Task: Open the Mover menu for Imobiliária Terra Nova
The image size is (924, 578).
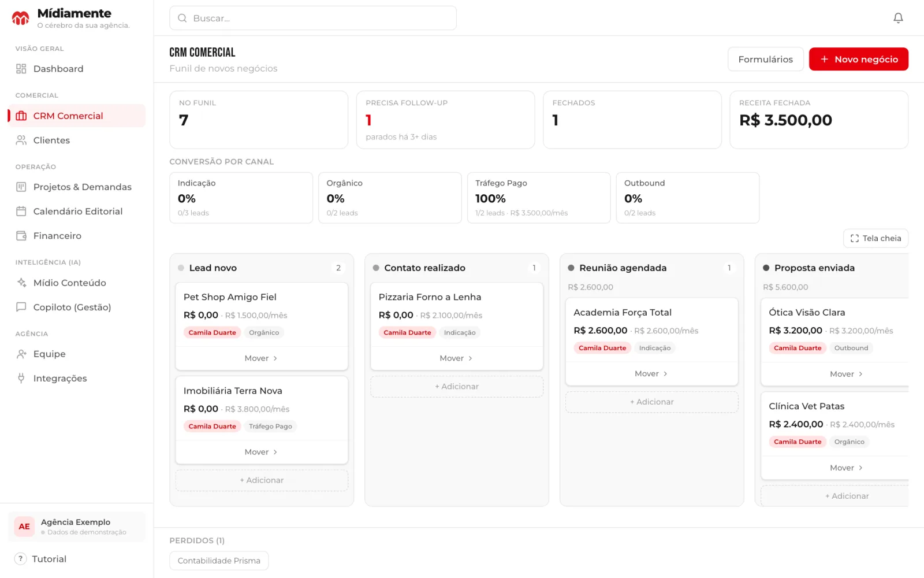Action: point(261,452)
